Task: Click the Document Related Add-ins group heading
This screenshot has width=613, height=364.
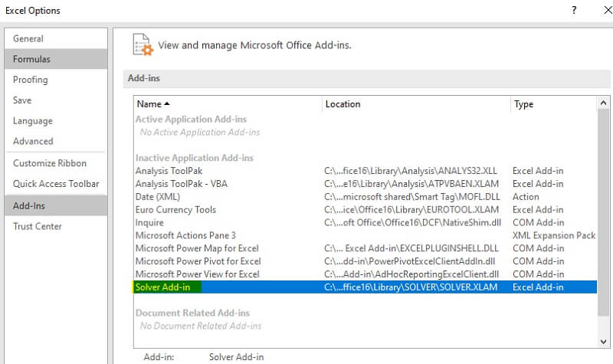Action: 192,313
